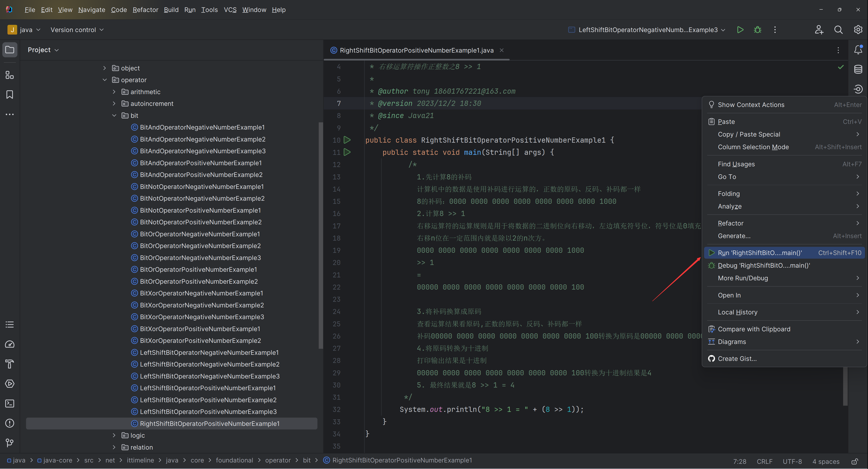This screenshot has height=469, width=868.
Task: Open the Version control dropdown
Action: tap(77, 30)
